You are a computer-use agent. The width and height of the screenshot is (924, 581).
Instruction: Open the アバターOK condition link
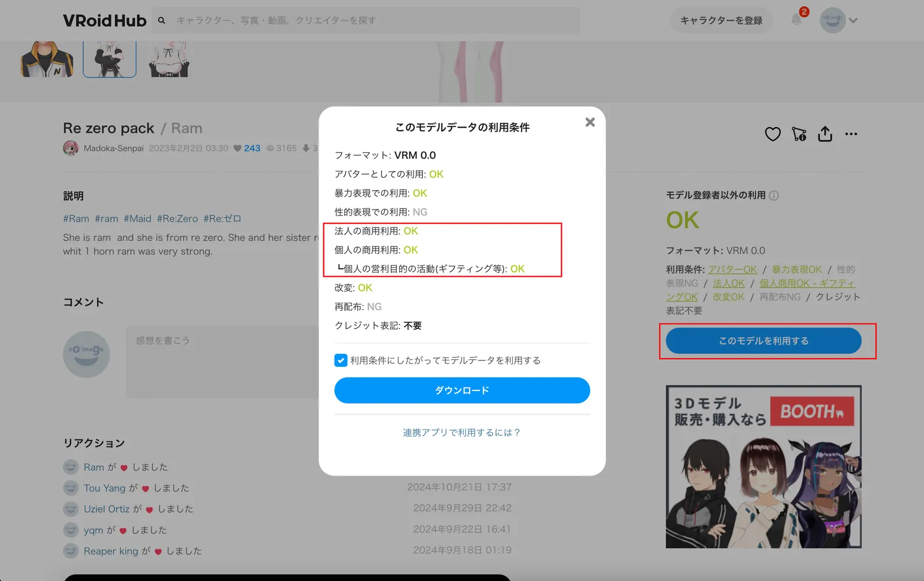(732, 270)
